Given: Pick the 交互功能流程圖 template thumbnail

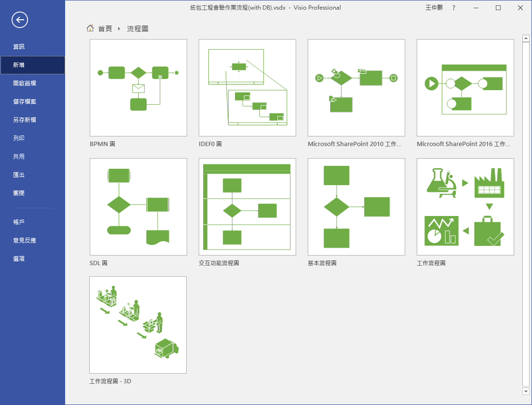Looking at the screenshot, I should point(247,206).
